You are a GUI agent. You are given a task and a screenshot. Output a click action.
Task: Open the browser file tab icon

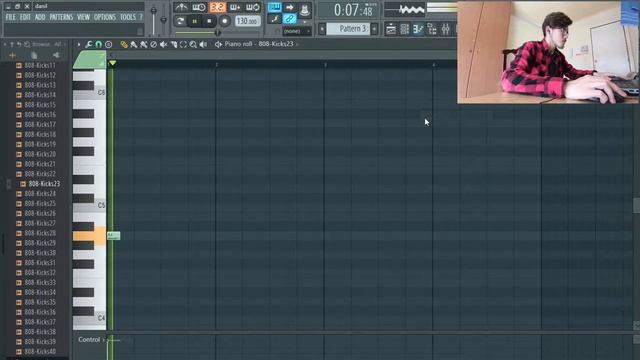(34, 55)
